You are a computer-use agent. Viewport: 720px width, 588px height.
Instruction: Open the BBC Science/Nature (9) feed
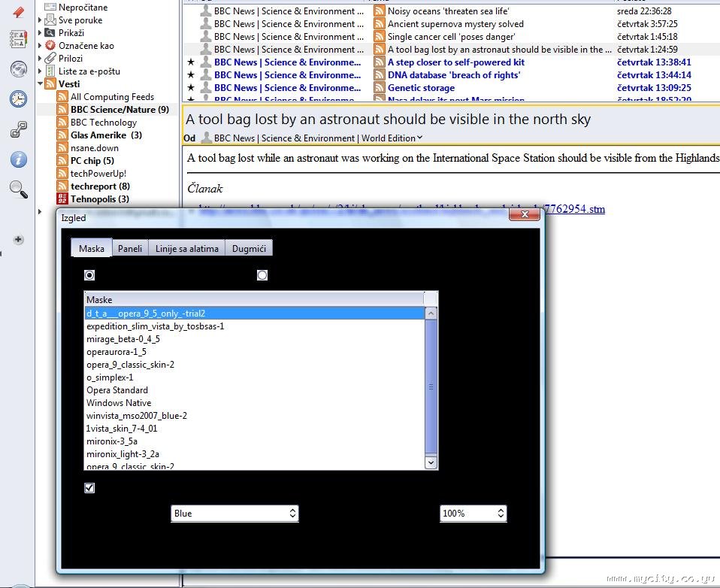click(x=119, y=109)
